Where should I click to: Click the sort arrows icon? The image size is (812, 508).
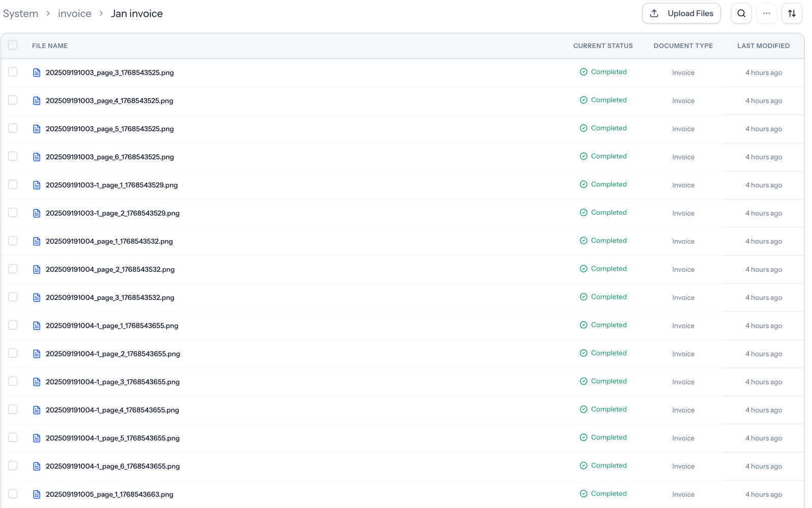click(x=792, y=13)
